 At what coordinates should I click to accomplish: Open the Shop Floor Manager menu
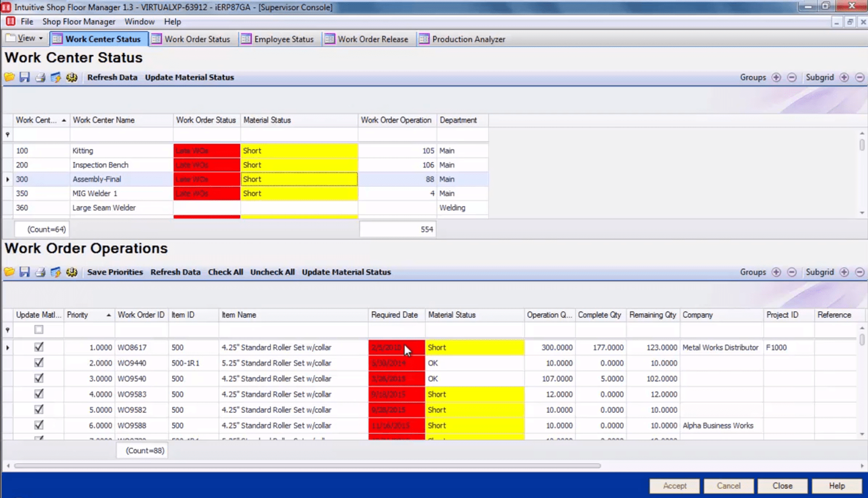click(x=79, y=22)
